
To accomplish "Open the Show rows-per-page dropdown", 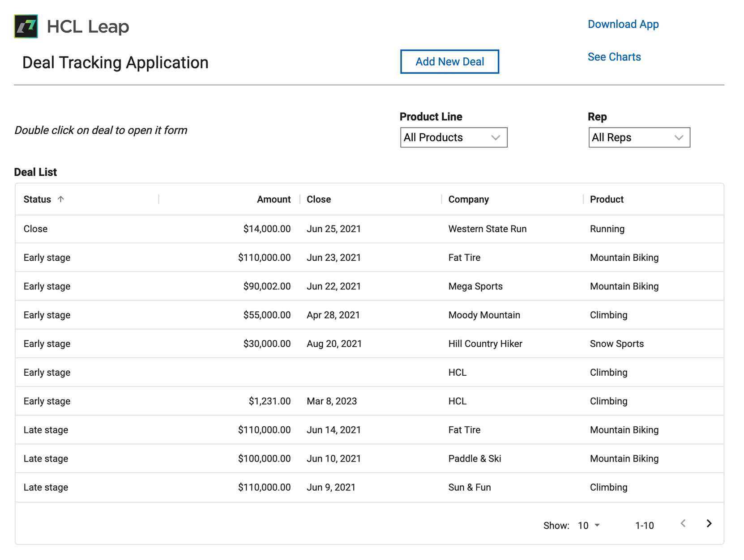I will pyautogui.click(x=589, y=526).
